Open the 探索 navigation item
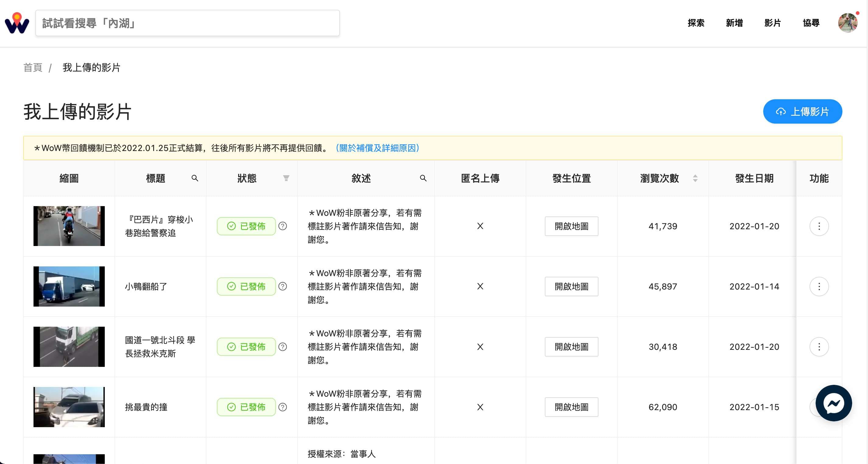 click(696, 23)
